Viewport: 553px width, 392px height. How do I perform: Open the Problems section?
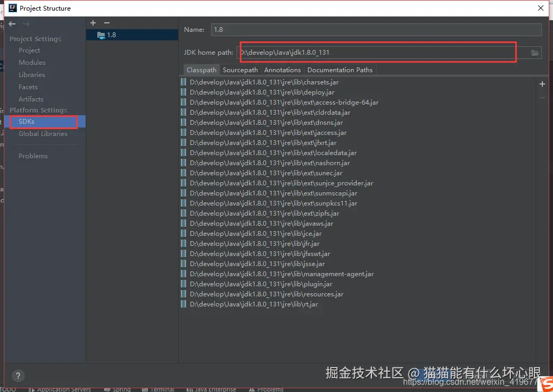click(33, 156)
